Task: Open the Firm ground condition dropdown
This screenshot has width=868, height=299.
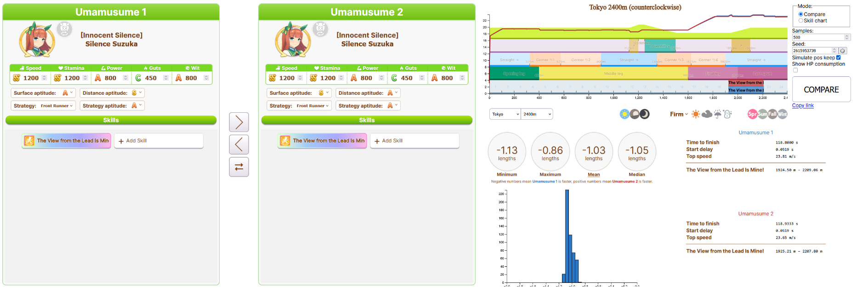Action: click(679, 114)
